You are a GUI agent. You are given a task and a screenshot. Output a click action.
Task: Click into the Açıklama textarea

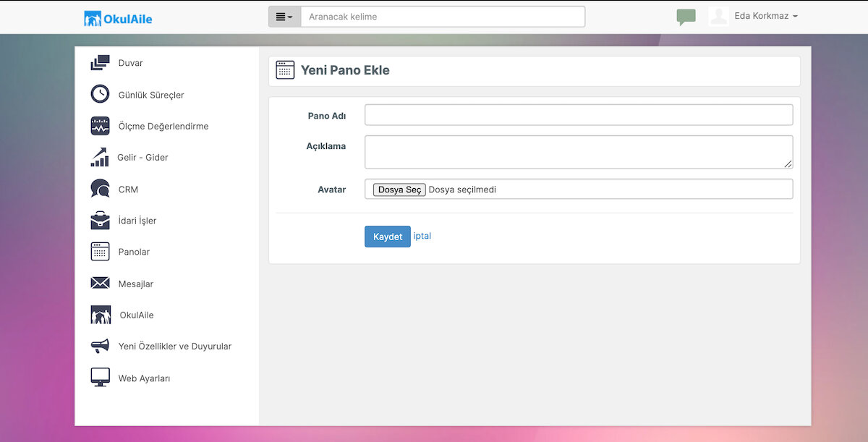pos(579,152)
